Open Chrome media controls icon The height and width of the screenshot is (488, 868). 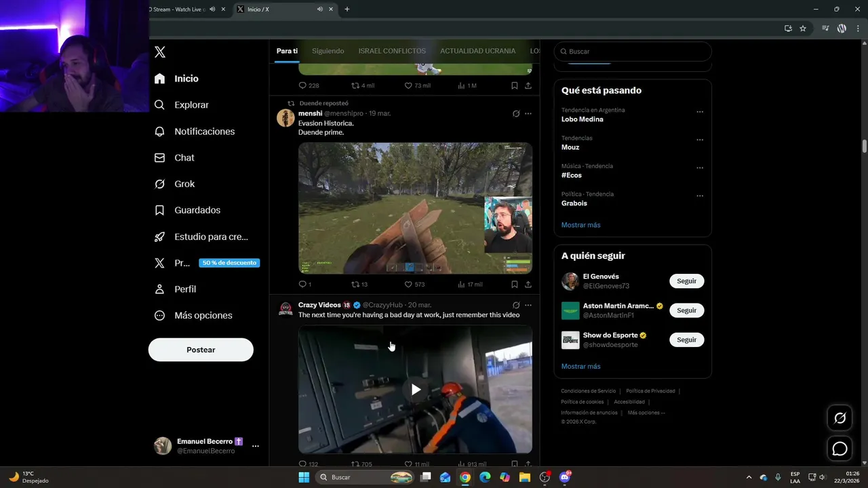825,28
